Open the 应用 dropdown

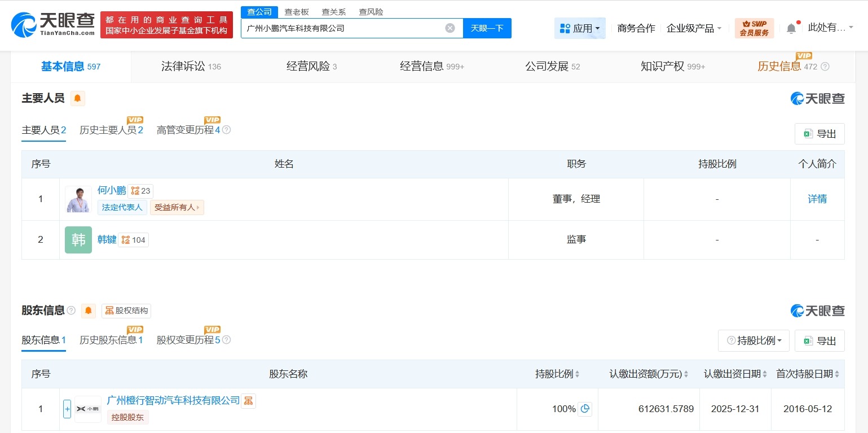click(x=580, y=28)
